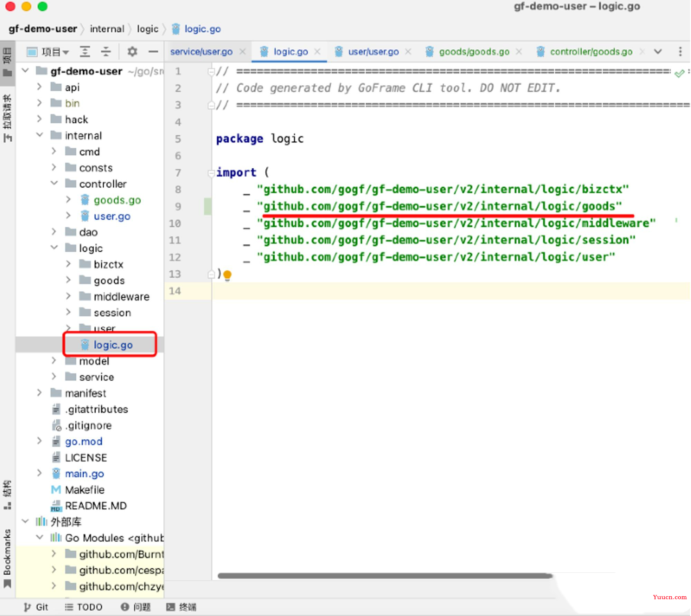Collapse the controller folder
The width and height of the screenshot is (691, 616).
coord(54,183)
